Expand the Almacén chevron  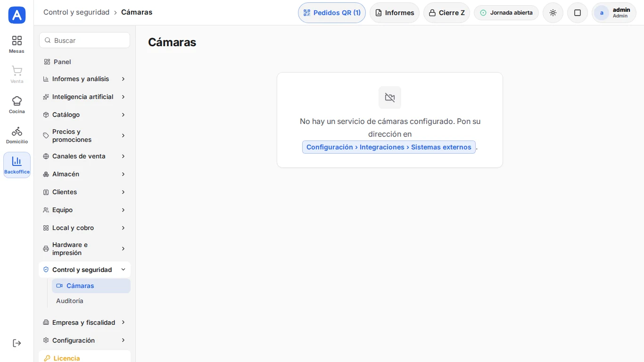[123, 174]
